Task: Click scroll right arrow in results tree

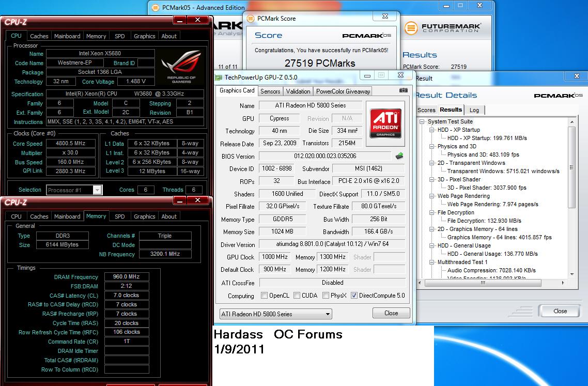Action: point(563,283)
